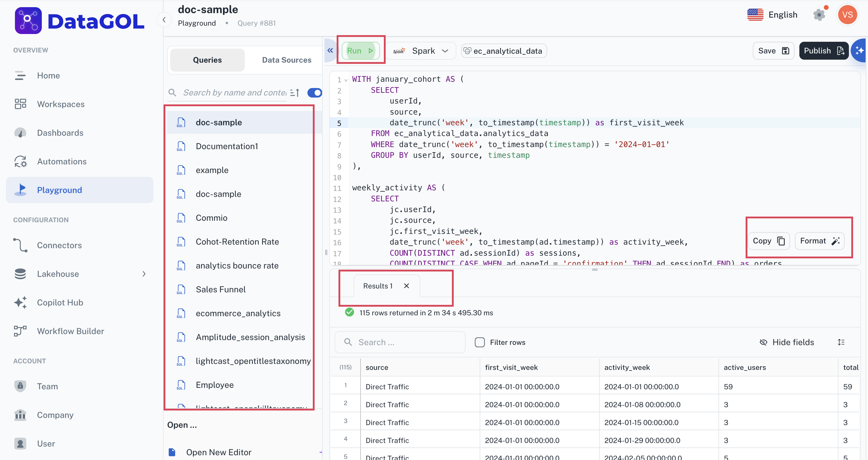Click the active_users column header
This screenshot has width=868, height=460.
[778, 368]
